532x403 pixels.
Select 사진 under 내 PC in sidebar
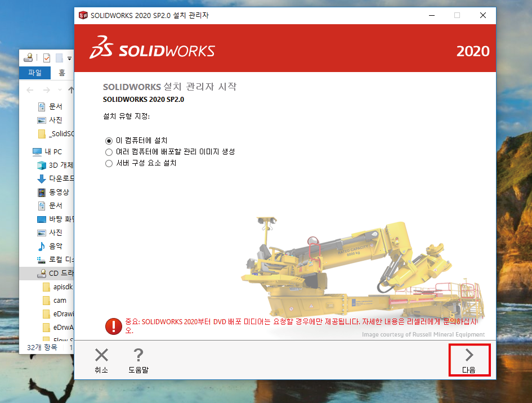[x=50, y=232]
